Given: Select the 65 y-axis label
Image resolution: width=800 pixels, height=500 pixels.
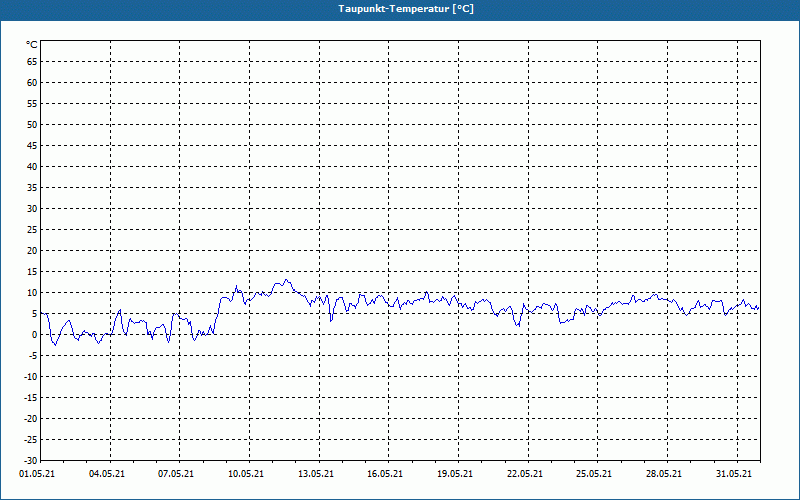Looking at the screenshot, I should [x=32, y=62].
